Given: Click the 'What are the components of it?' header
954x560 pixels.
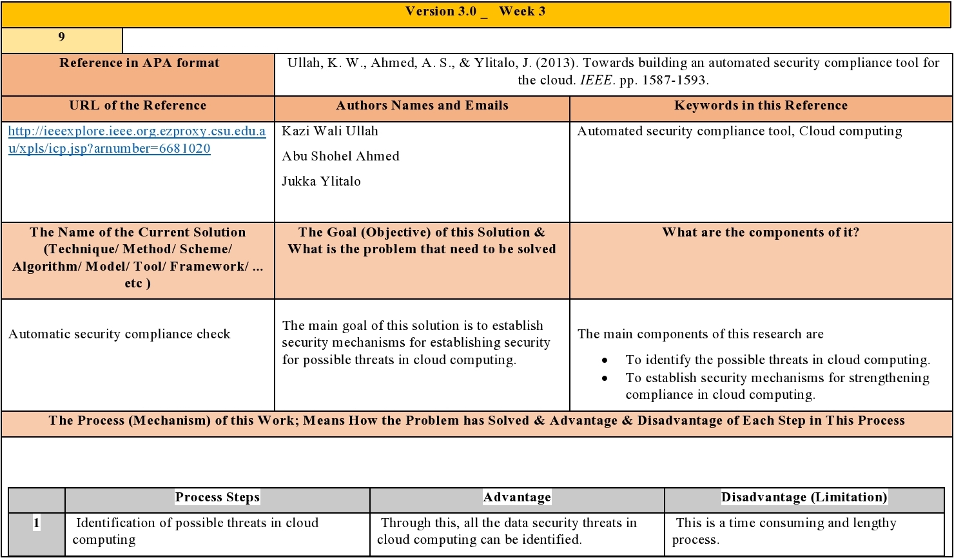Looking at the screenshot, I should click(761, 232).
